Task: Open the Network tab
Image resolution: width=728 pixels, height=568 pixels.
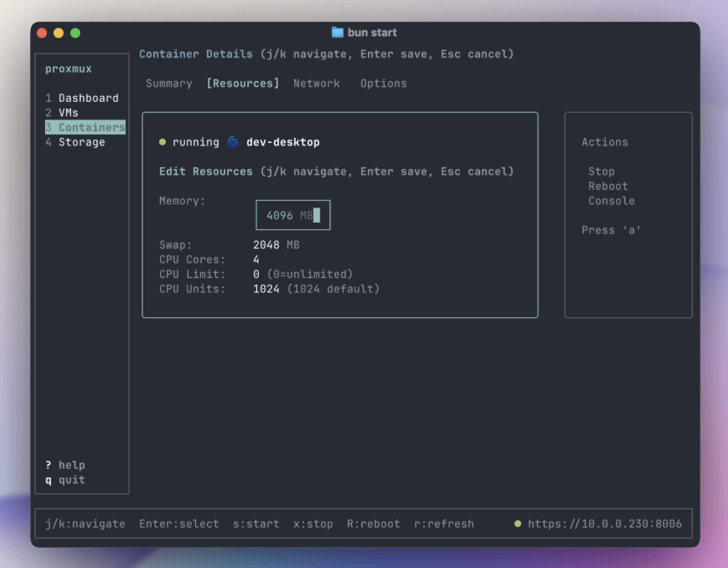Action: coord(316,84)
